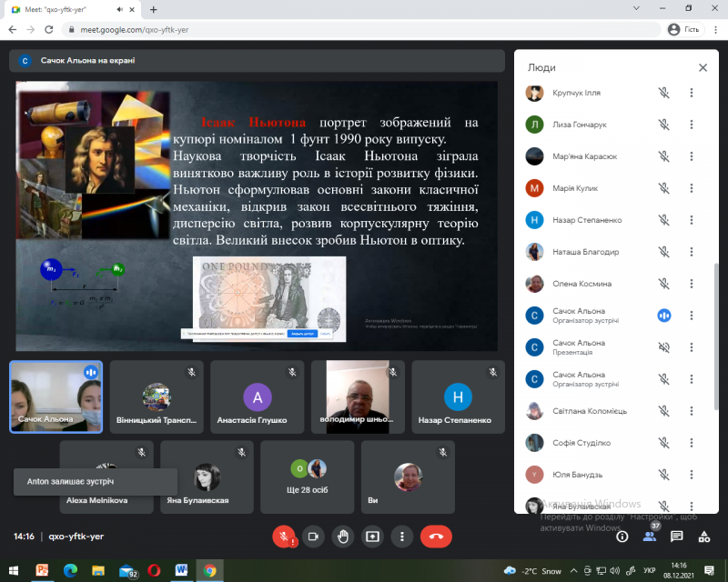
Task: Switch the УКР keyboard language indicator
Action: pyautogui.click(x=650, y=570)
